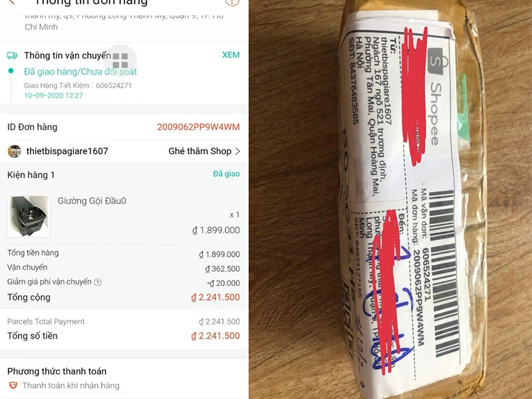
Task: Tap the Đã giao parcel status label
Action: 226,174
